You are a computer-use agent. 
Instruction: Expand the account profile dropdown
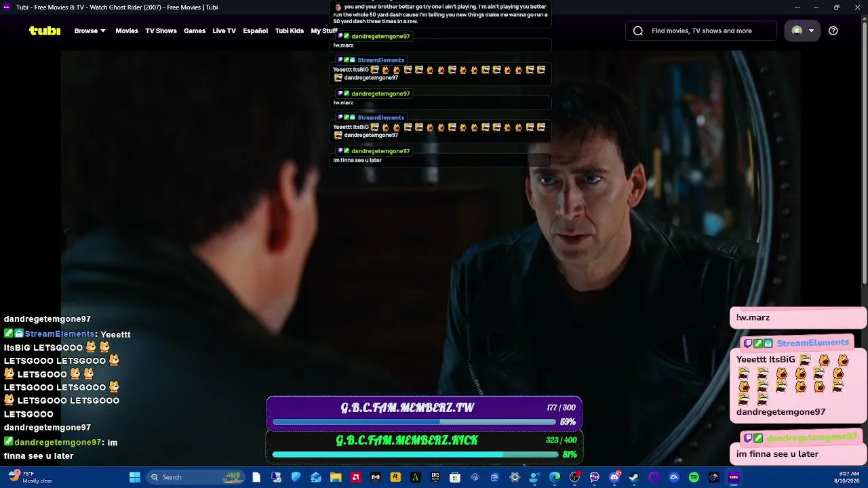(x=802, y=30)
